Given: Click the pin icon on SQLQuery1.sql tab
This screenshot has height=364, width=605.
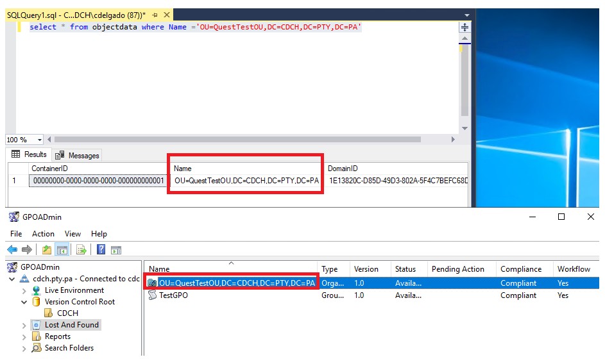Looking at the screenshot, I should (155, 15).
